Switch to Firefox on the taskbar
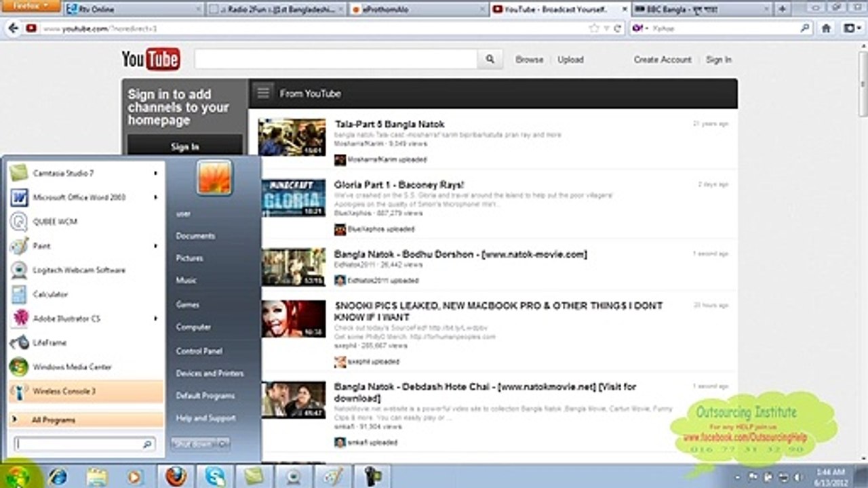Image resolution: width=868 pixels, height=488 pixels. tap(176, 476)
